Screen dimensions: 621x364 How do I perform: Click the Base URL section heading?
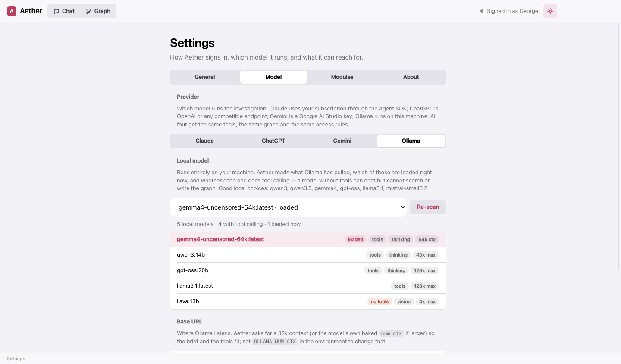point(189,322)
